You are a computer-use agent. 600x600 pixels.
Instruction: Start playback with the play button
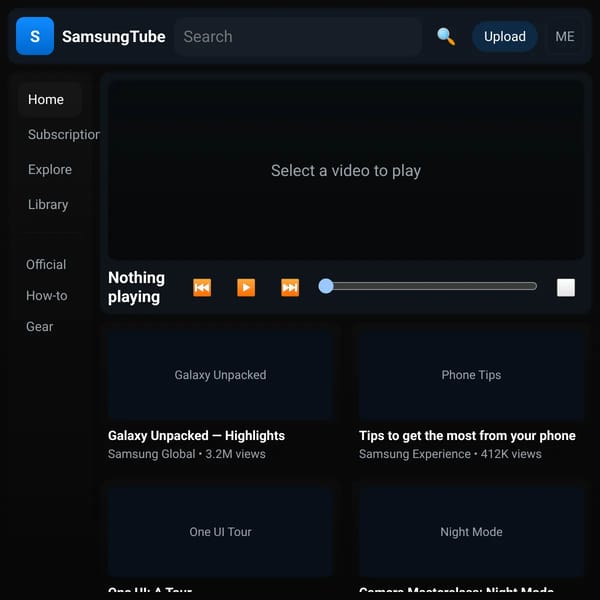click(x=246, y=287)
